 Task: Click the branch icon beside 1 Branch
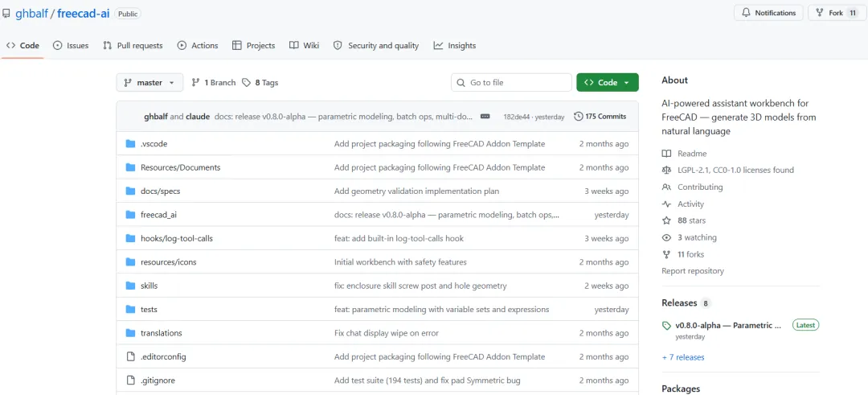(x=195, y=83)
